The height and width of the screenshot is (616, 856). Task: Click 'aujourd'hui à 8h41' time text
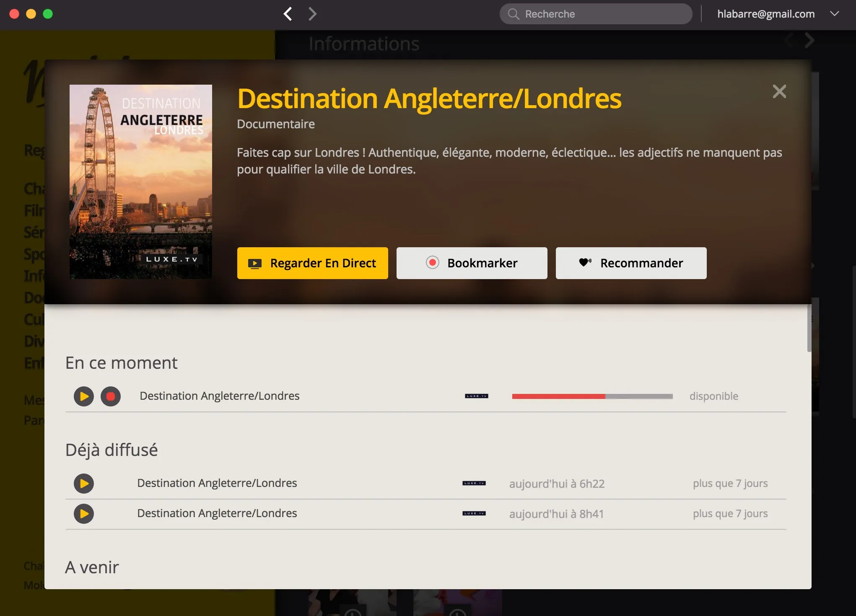tap(556, 514)
